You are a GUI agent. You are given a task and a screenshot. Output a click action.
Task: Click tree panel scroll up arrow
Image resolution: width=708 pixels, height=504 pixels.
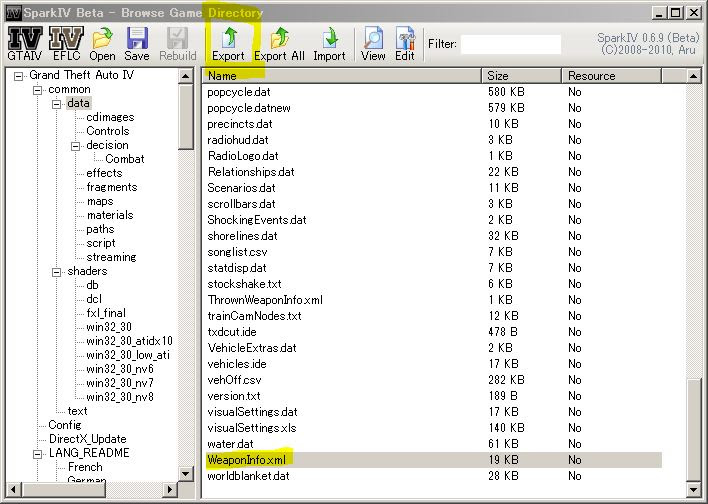coord(186,76)
